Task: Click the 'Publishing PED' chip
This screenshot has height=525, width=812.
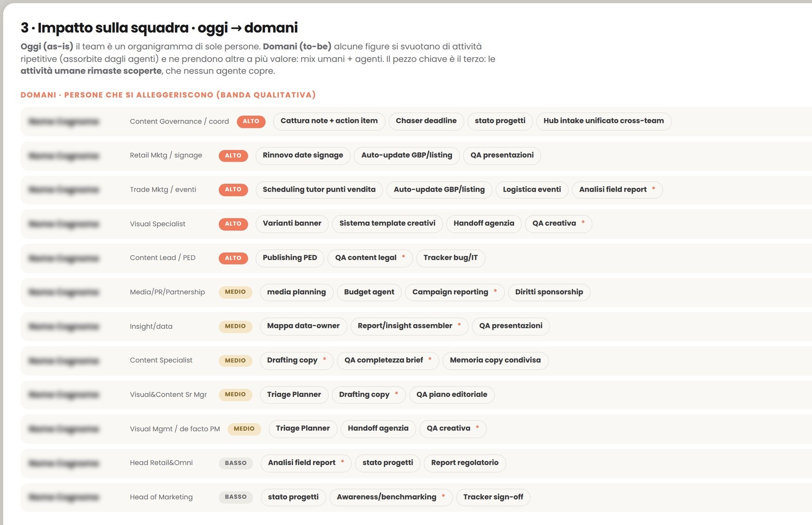Action: pyautogui.click(x=290, y=258)
